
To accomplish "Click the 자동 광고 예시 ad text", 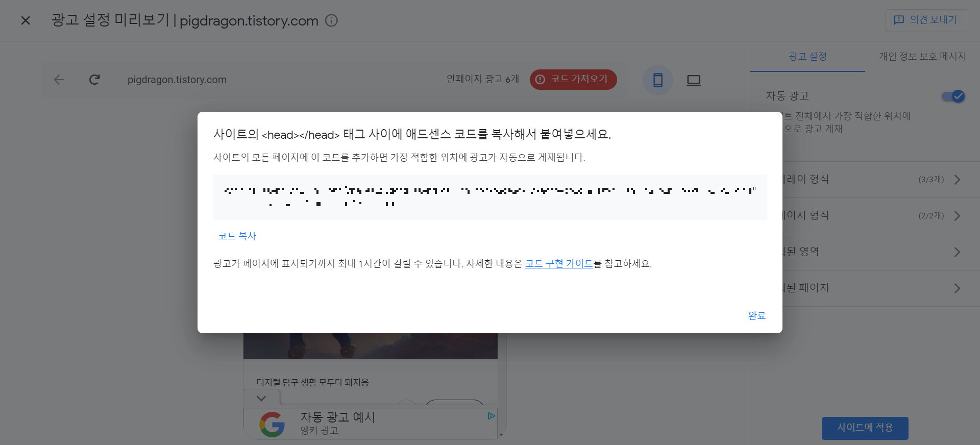I will pyautogui.click(x=337, y=417).
